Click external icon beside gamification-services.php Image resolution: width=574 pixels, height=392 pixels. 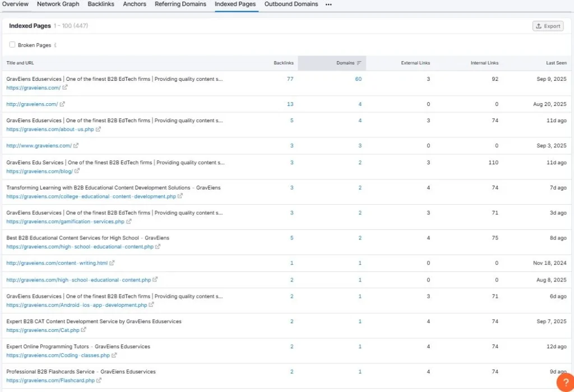click(129, 222)
